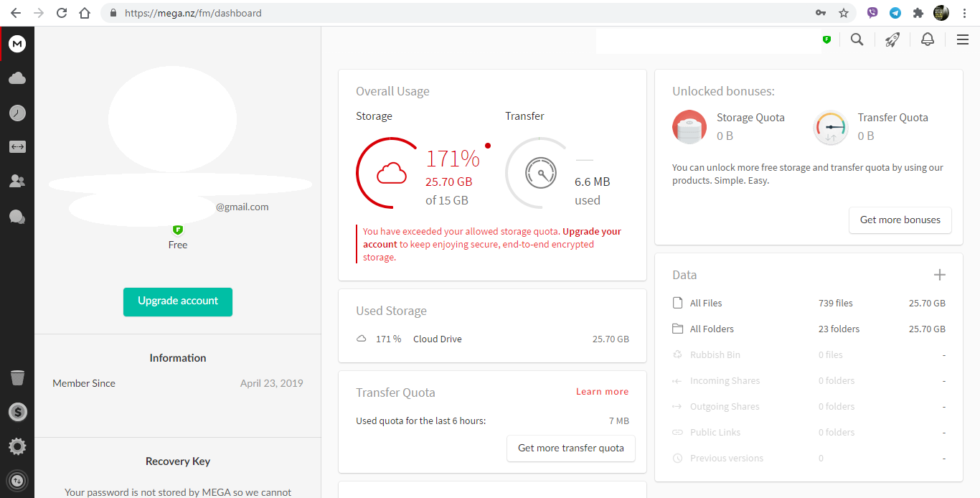Open Contacts icon in sidebar
The width and height of the screenshot is (980, 498).
click(x=17, y=181)
